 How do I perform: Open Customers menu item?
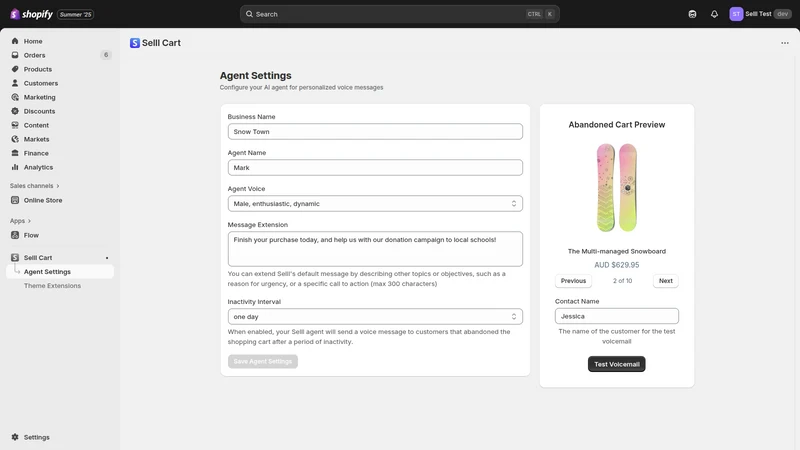[41, 83]
